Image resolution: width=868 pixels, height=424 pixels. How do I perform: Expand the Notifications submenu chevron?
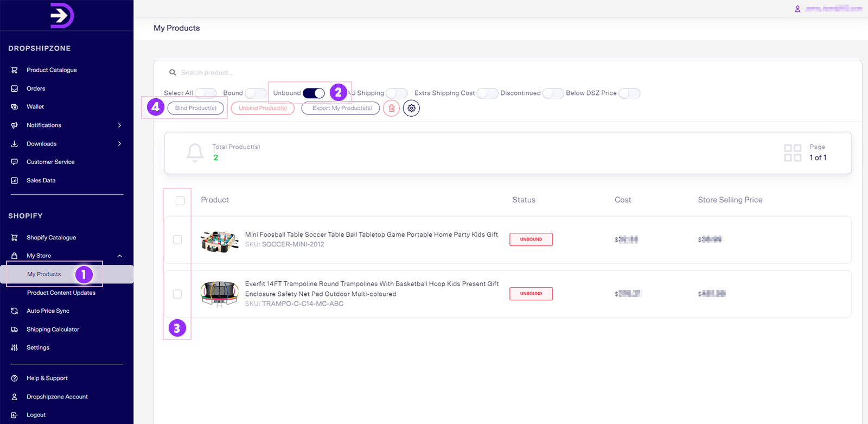pyautogui.click(x=119, y=125)
